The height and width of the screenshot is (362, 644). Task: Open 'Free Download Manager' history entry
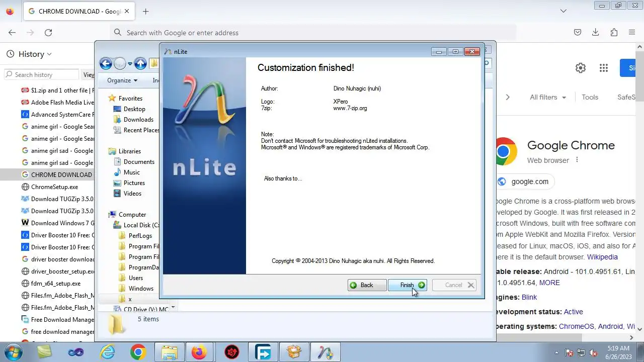(57, 319)
